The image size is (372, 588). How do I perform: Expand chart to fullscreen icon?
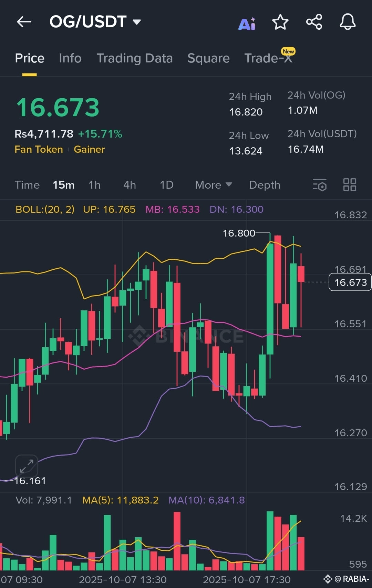coord(27,466)
